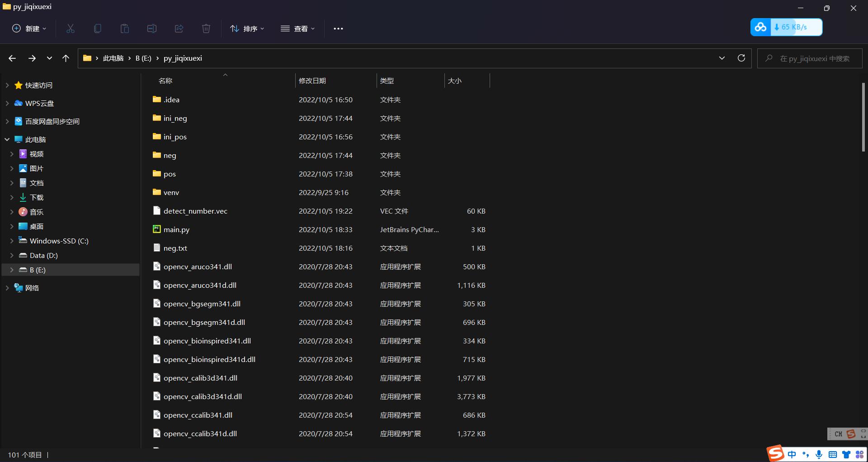The image size is (868, 462).
Task: Open the 查看 view dropdown
Action: (x=297, y=29)
